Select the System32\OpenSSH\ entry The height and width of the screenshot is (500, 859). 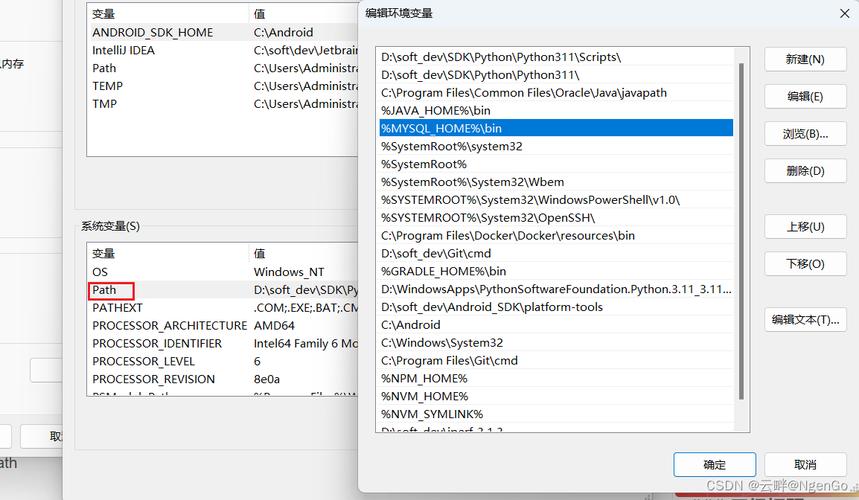[556, 217]
